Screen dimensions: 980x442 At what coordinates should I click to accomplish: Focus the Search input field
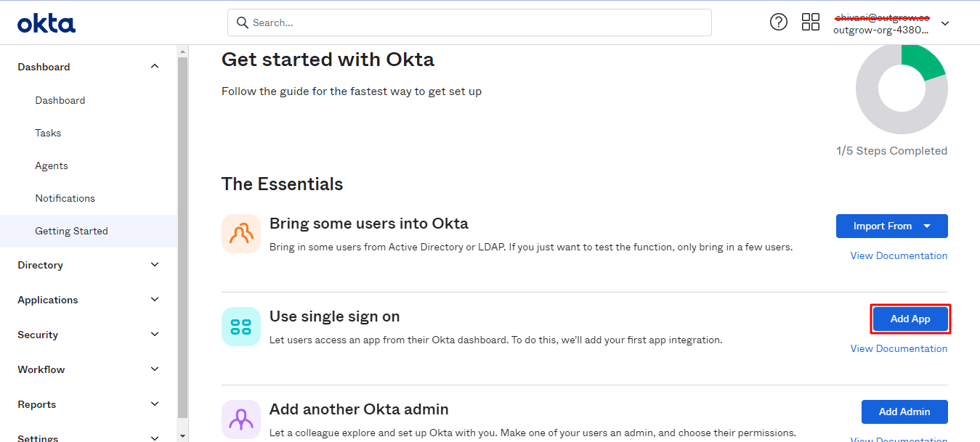coord(469,22)
